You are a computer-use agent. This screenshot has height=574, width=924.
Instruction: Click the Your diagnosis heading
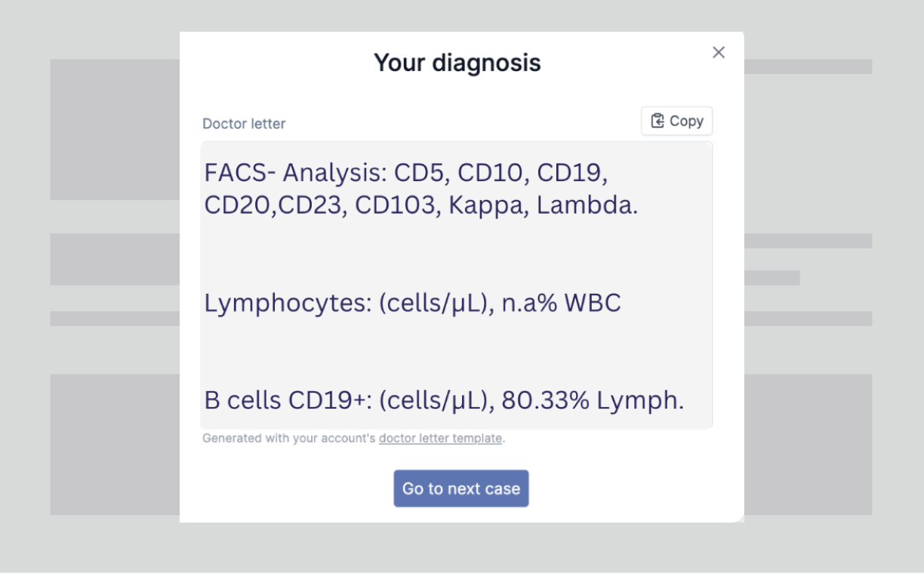tap(457, 62)
